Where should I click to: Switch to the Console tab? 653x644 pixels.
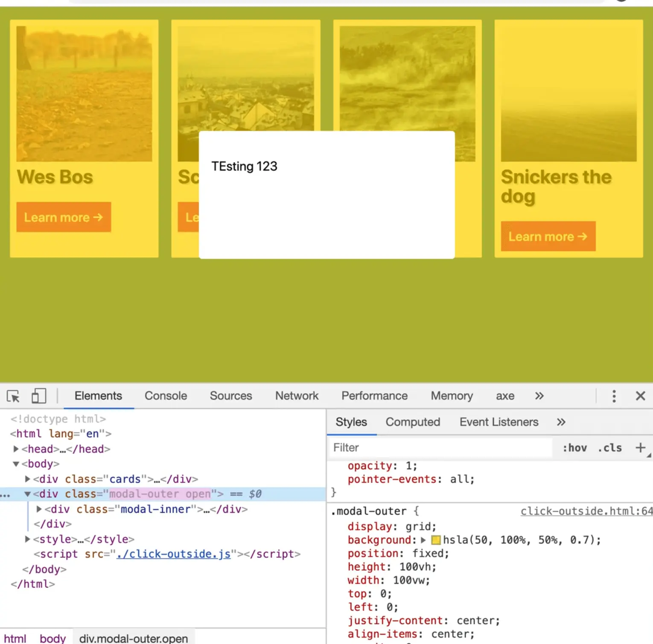[166, 396]
